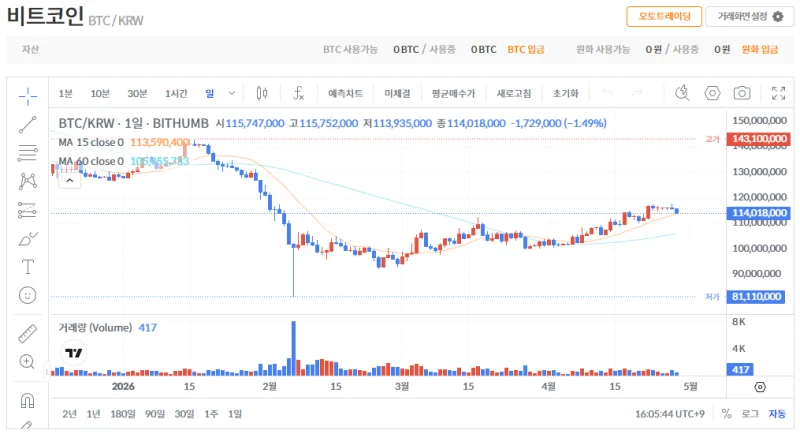Collapse the indicator legend chevron
This screenshot has height=434, width=800.
pyautogui.click(x=69, y=181)
